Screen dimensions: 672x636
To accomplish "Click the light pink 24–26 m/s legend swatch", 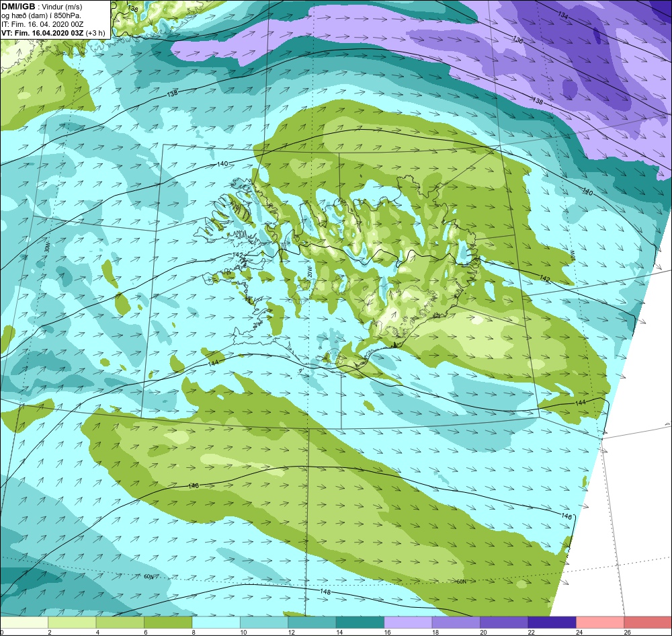I will [600, 623].
